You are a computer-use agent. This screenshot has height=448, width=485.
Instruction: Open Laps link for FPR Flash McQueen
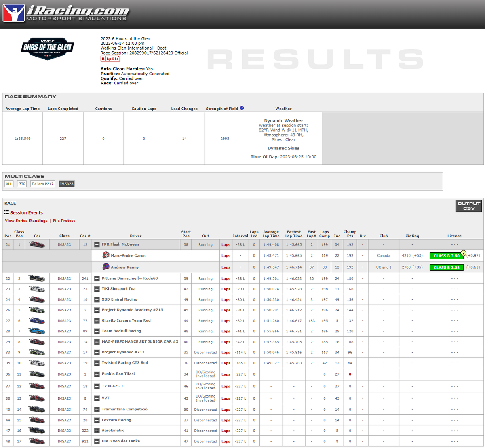point(226,244)
